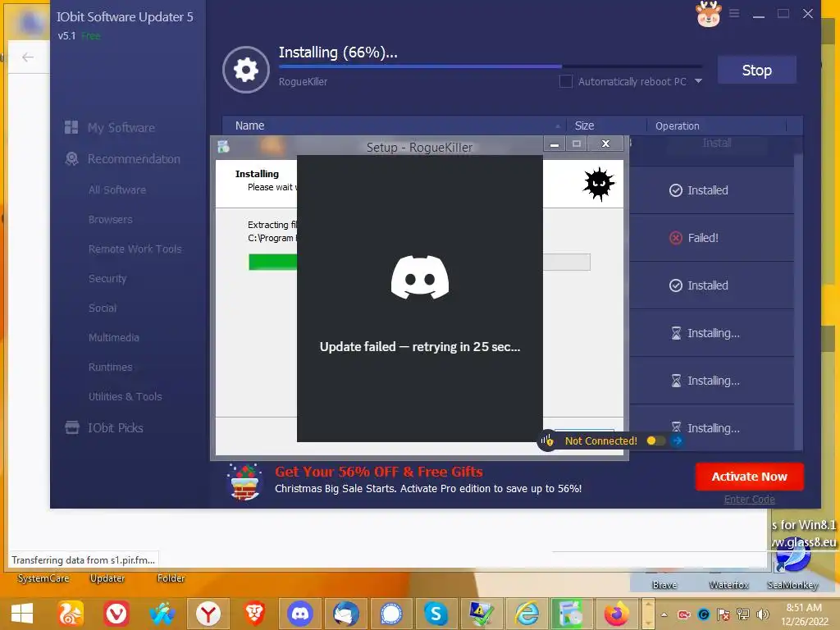Screen dimensions: 840x630
Task: Sort list by Name column header
Action: pos(249,126)
